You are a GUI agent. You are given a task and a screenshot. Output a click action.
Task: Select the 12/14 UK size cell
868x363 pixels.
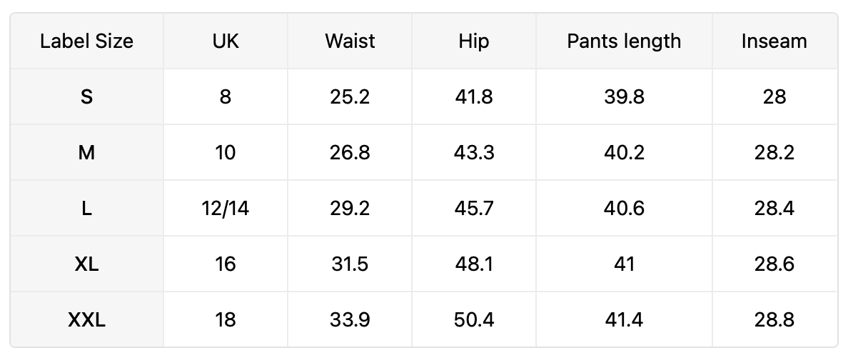click(x=226, y=208)
